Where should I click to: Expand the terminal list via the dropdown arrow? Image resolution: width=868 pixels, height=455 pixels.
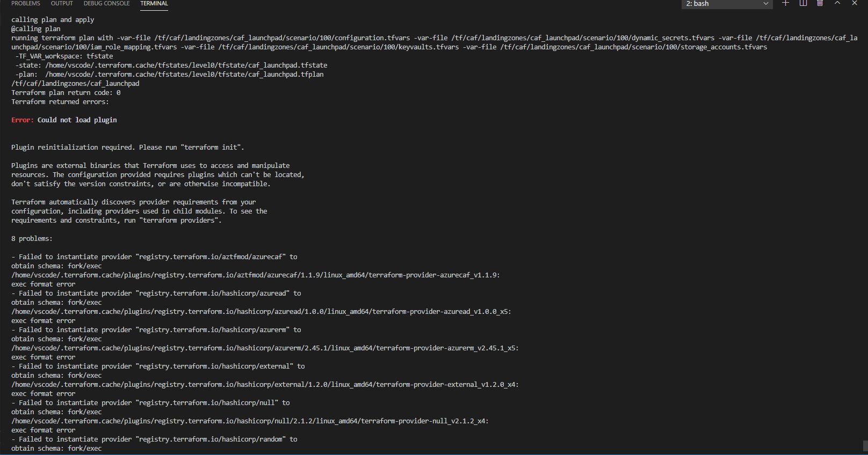click(765, 4)
